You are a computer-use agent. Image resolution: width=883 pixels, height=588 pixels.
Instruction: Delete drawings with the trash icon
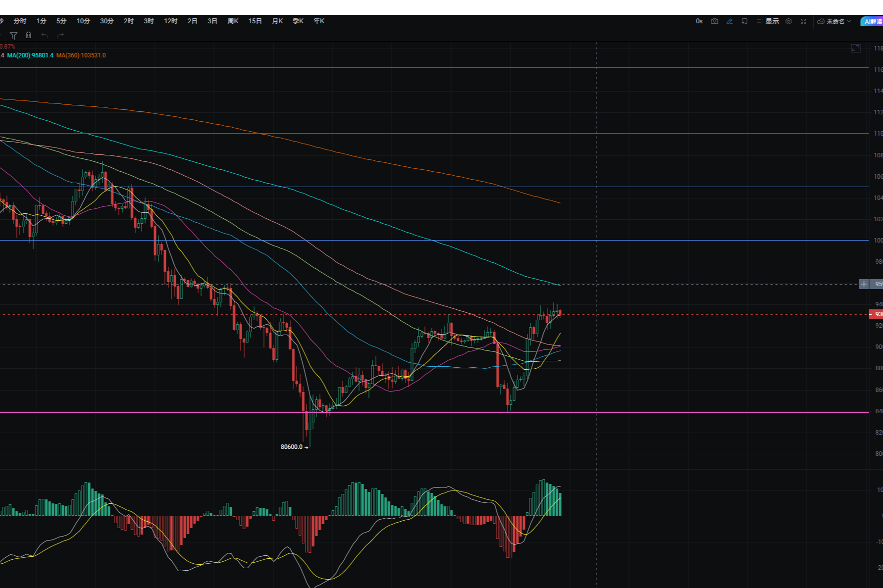pyautogui.click(x=29, y=36)
